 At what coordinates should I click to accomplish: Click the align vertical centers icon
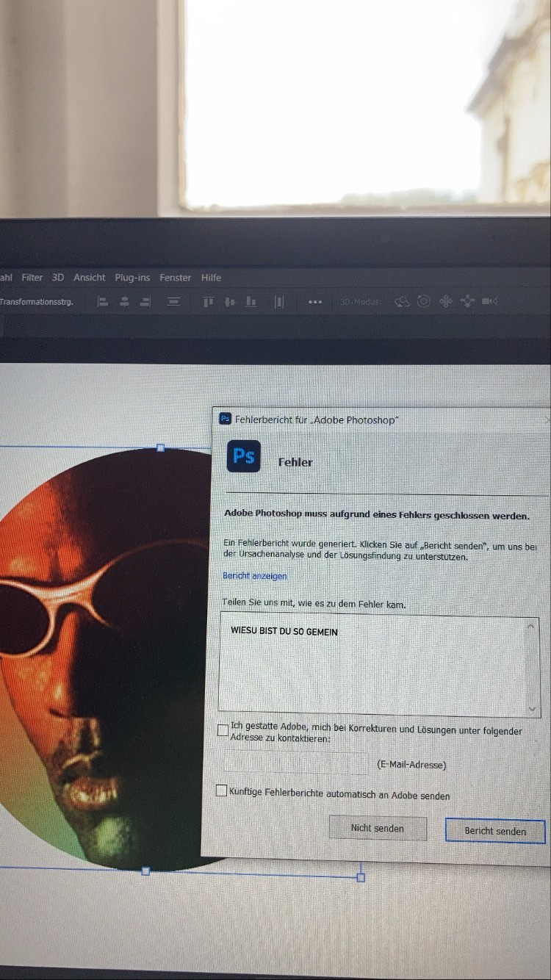230,301
